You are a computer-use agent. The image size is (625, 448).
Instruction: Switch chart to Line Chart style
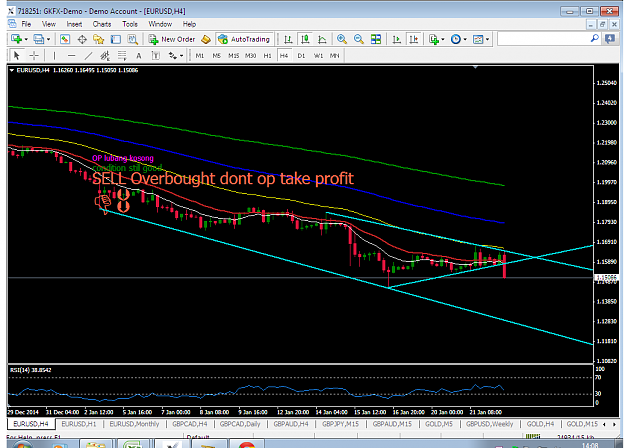tap(322, 39)
